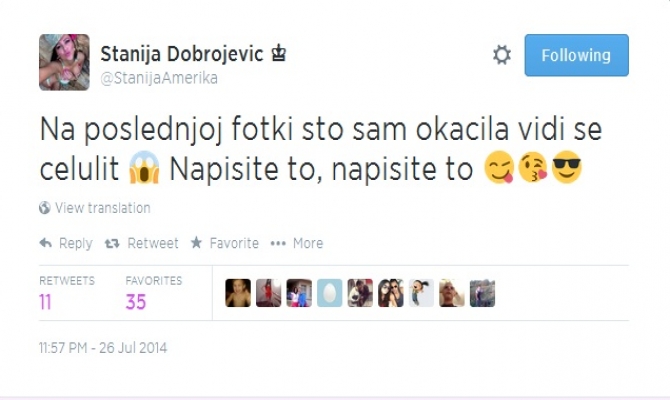This screenshot has height=400, width=670.
Task: Click the Reply arrow icon
Action: (45, 243)
